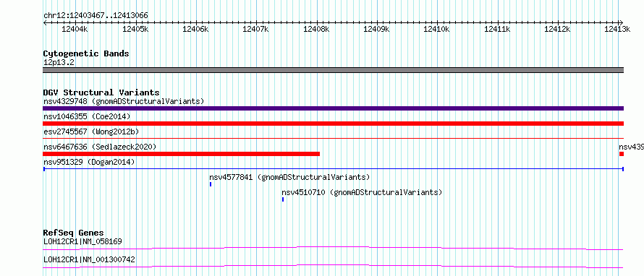
Task: Click the magenta NM_001300742 transcript line
Action: [x=333, y=267]
